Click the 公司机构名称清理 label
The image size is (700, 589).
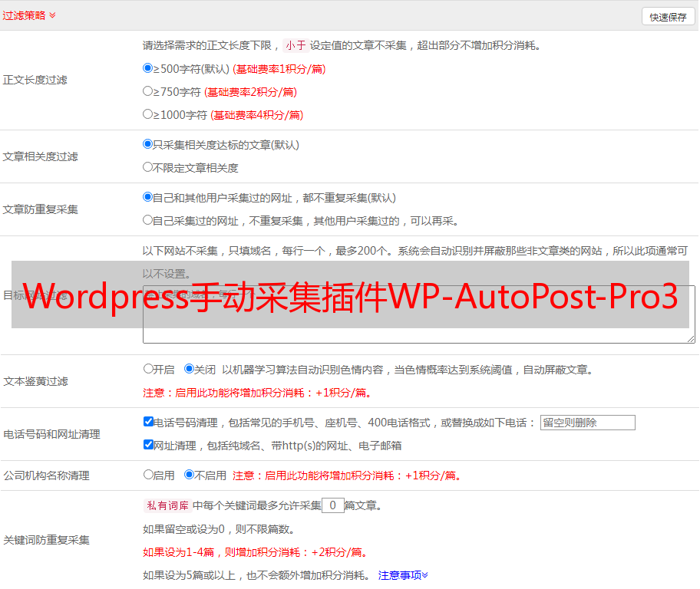click(x=46, y=475)
